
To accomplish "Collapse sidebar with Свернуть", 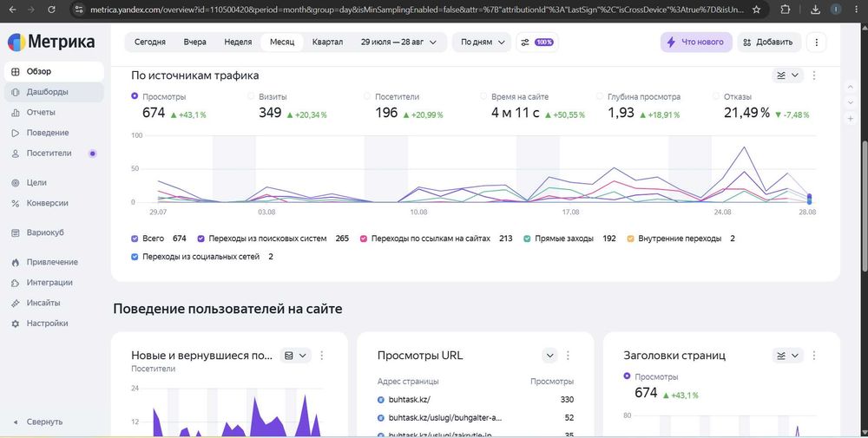I will pos(37,422).
